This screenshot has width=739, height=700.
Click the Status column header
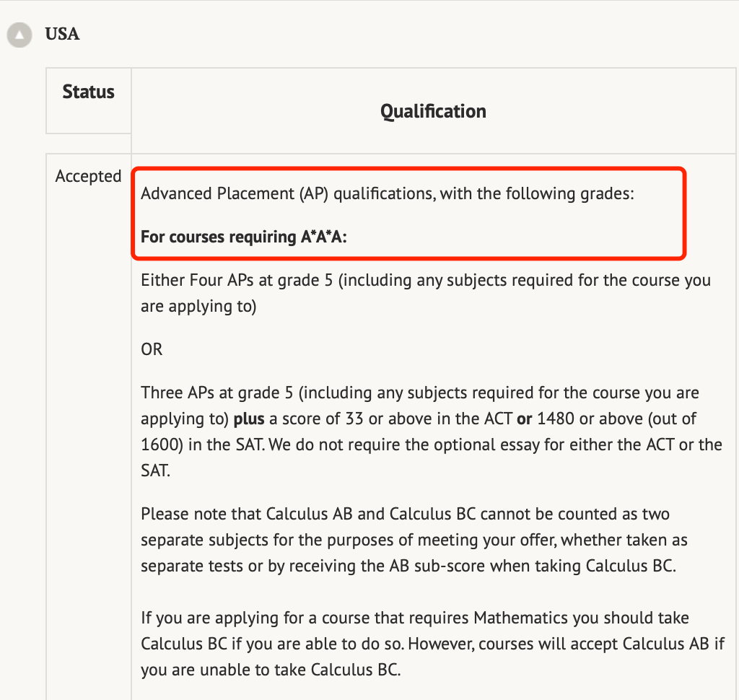click(x=89, y=92)
